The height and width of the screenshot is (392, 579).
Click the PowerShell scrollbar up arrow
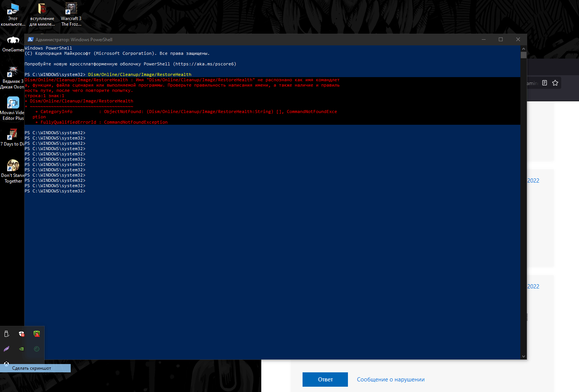[523, 49]
